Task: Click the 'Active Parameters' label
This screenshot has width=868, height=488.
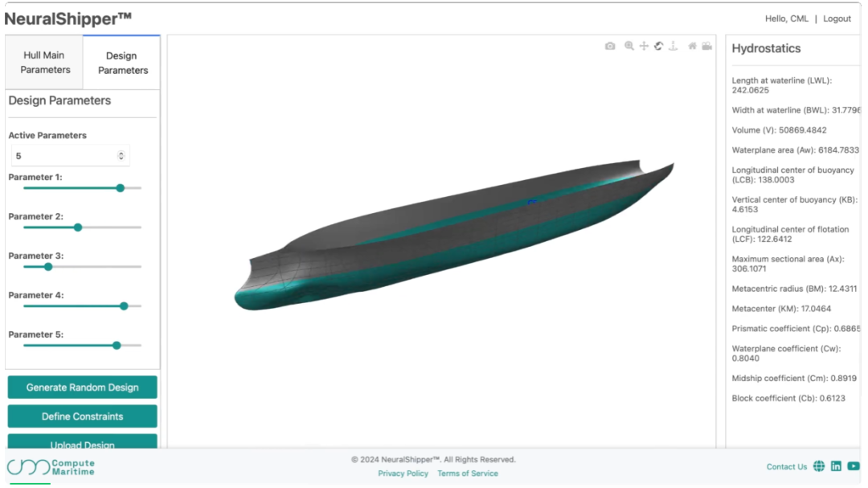Action: click(47, 135)
